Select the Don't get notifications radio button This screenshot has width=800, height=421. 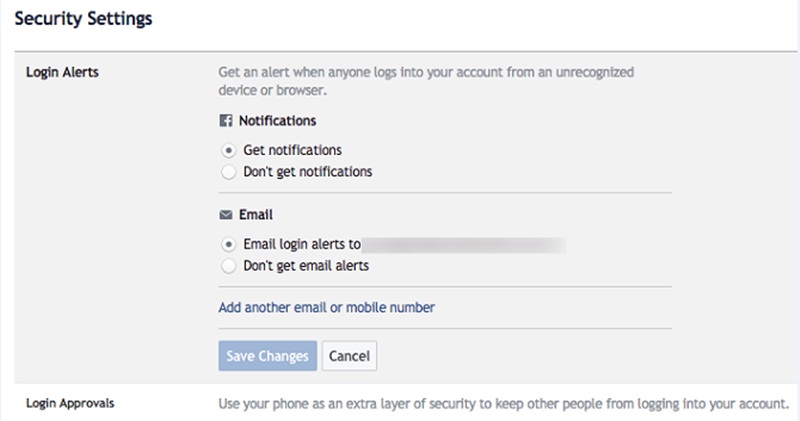(x=229, y=172)
